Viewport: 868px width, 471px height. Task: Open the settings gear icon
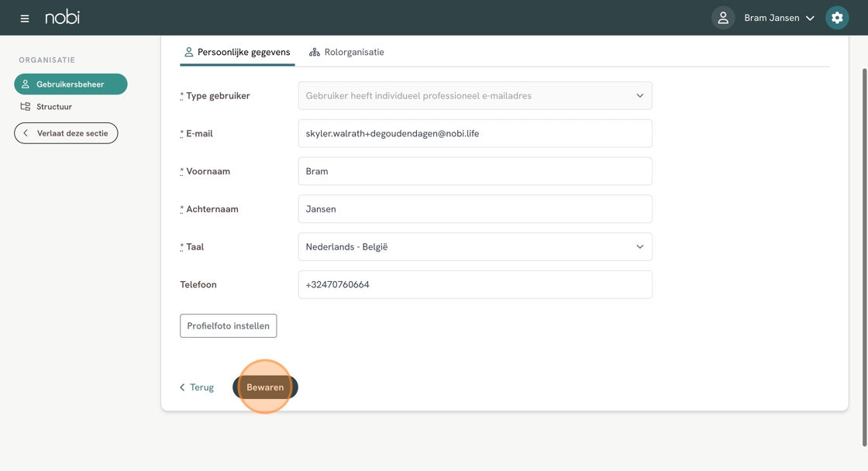pyautogui.click(x=836, y=18)
